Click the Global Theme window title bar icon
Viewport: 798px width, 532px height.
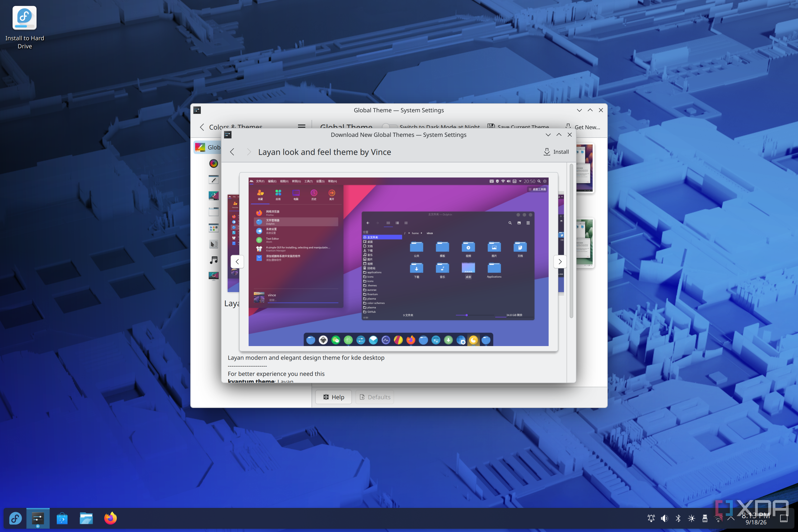[x=197, y=110]
